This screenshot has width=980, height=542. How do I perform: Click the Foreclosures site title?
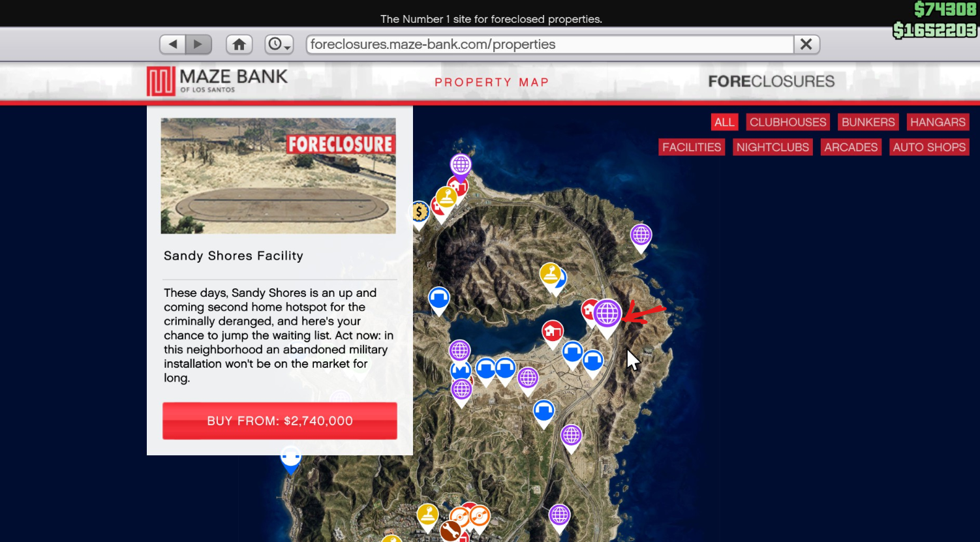point(771,82)
